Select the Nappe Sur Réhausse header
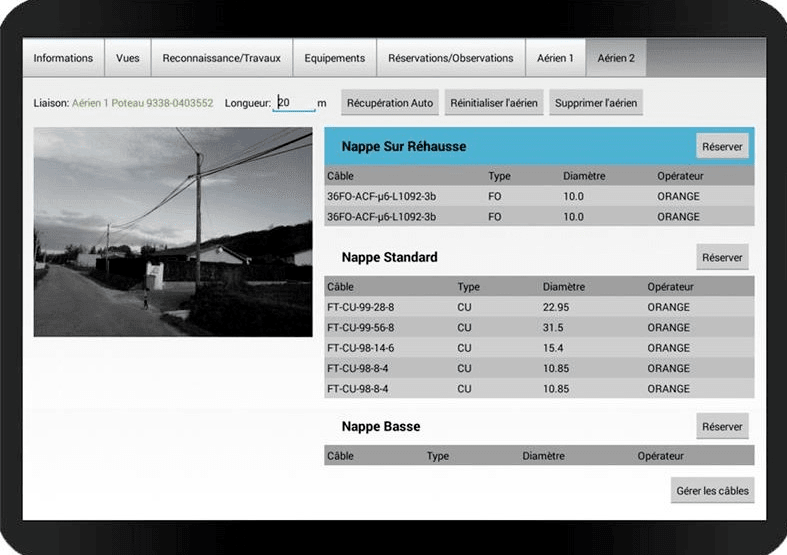This screenshot has width=787, height=555. [x=404, y=147]
